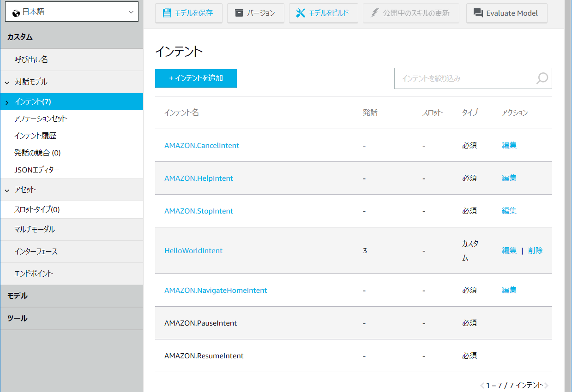Open スロットタイプ(0) in the sidebar
The width and height of the screenshot is (572, 392).
pos(72,210)
